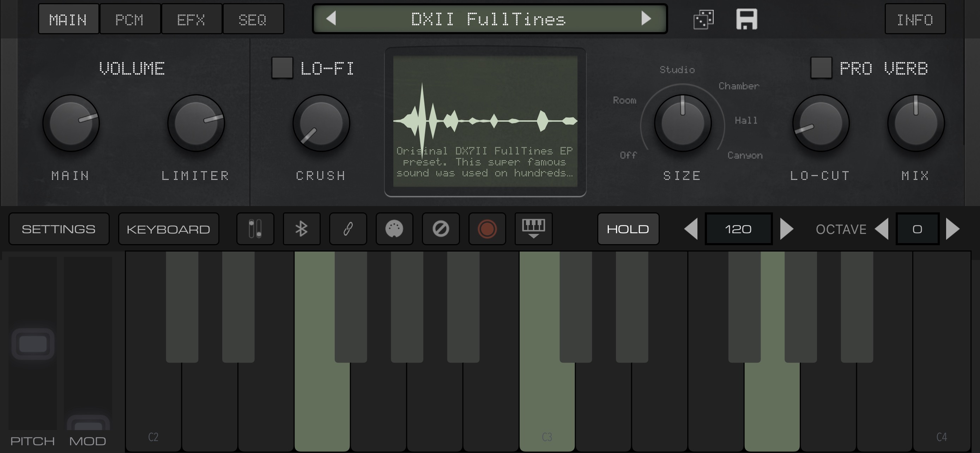Save preset with floppy disk icon
Screen dimensions: 980x453
(x=747, y=19)
